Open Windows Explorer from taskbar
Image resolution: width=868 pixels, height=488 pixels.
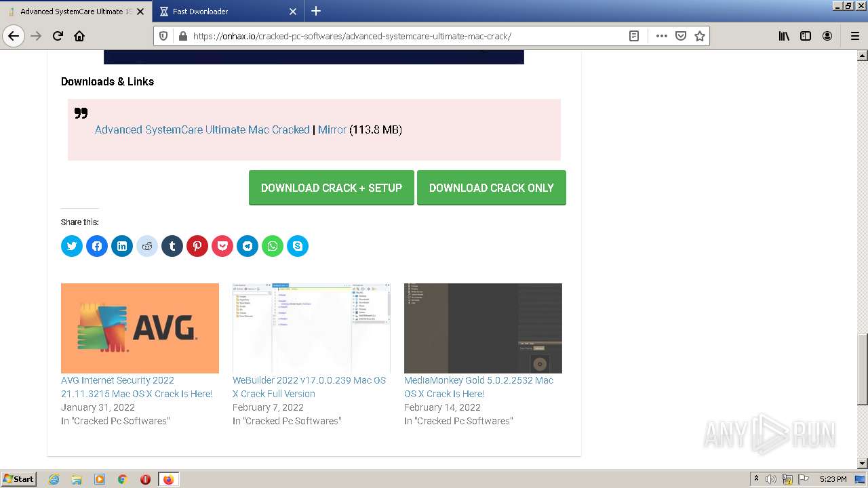tap(77, 479)
